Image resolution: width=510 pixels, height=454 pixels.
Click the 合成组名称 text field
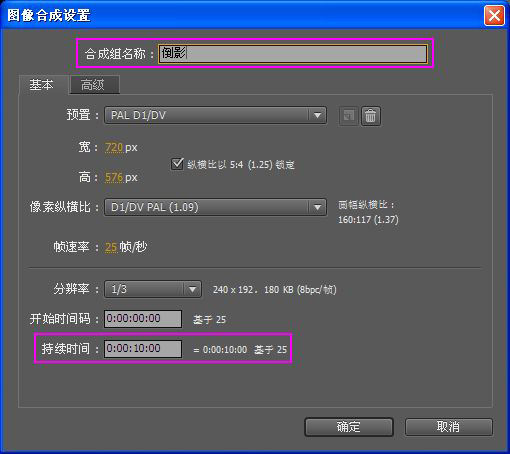pyautogui.click(x=293, y=54)
